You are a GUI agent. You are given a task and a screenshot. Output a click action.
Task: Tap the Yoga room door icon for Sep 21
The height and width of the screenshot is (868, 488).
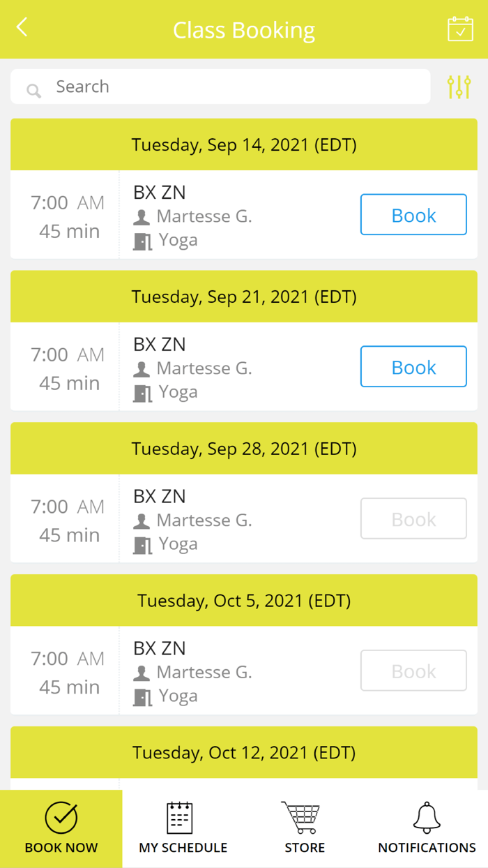point(142,394)
